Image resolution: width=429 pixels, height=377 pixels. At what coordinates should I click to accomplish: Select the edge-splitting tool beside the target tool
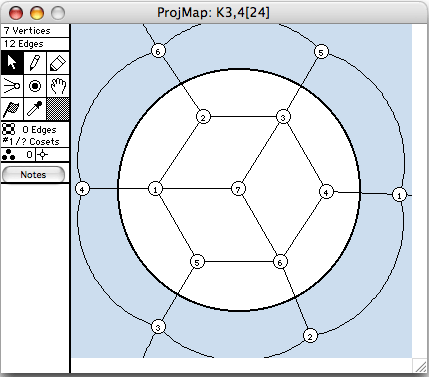tap(12, 86)
